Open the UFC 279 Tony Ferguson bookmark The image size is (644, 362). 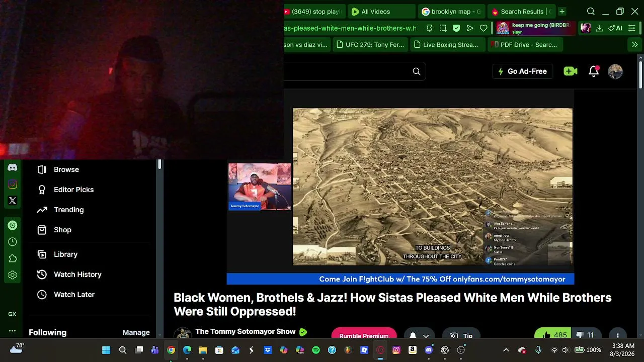[x=370, y=45]
